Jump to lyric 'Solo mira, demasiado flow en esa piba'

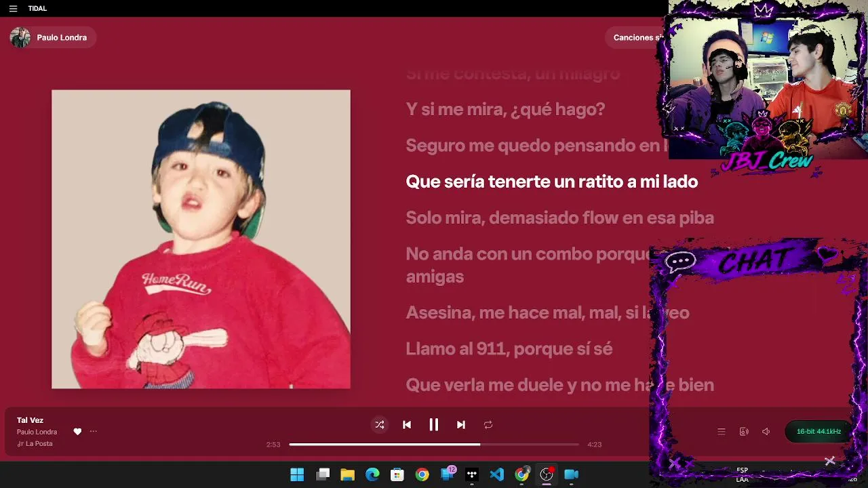[559, 218]
